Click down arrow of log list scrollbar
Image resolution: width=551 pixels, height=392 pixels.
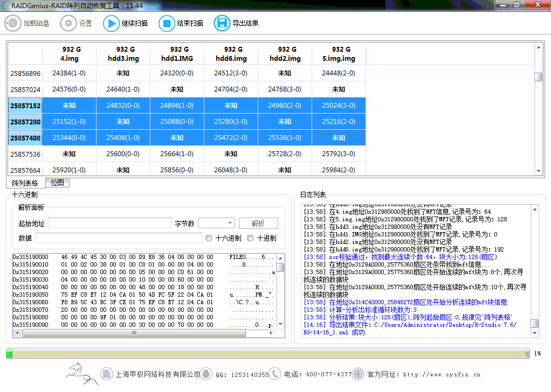(535, 333)
